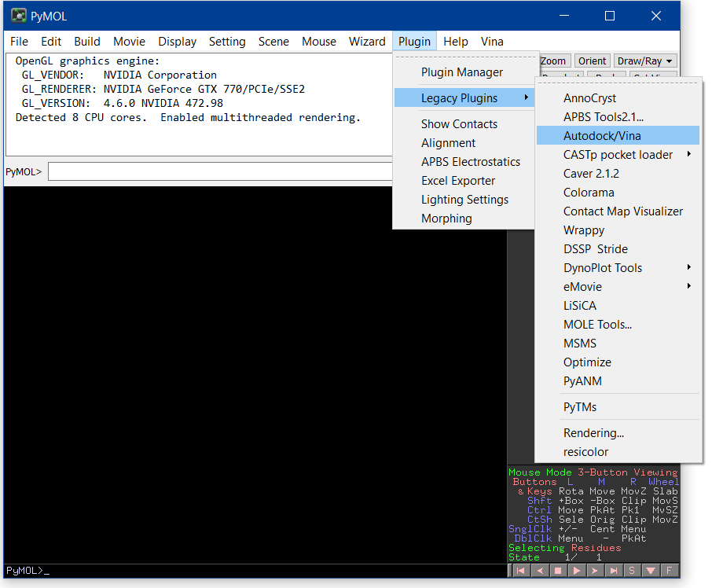Screen dimensions: 712x588
Task: Choose the Morphing plugin
Action: [x=464, y=219]
